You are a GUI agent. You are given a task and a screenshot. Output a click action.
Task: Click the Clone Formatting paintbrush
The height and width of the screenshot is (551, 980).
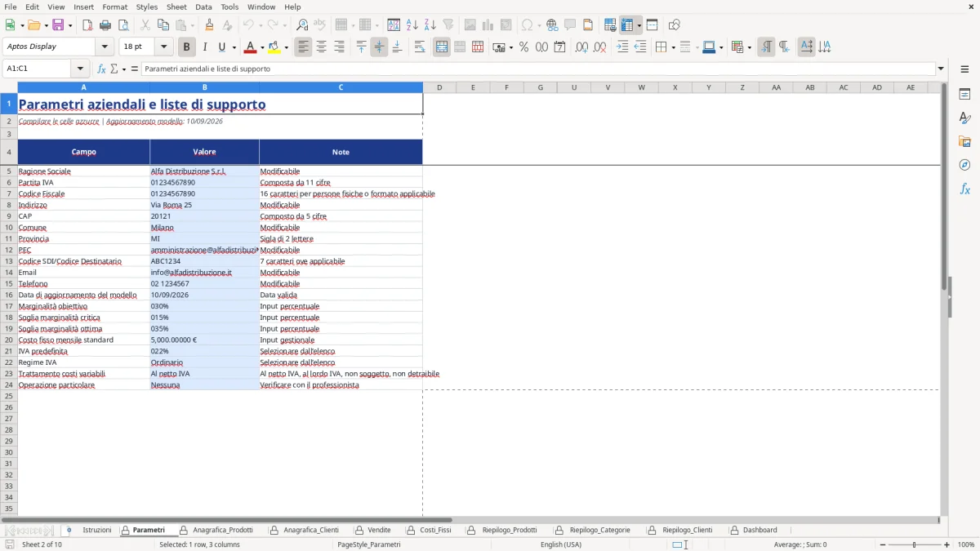click(x=209, y=25)
